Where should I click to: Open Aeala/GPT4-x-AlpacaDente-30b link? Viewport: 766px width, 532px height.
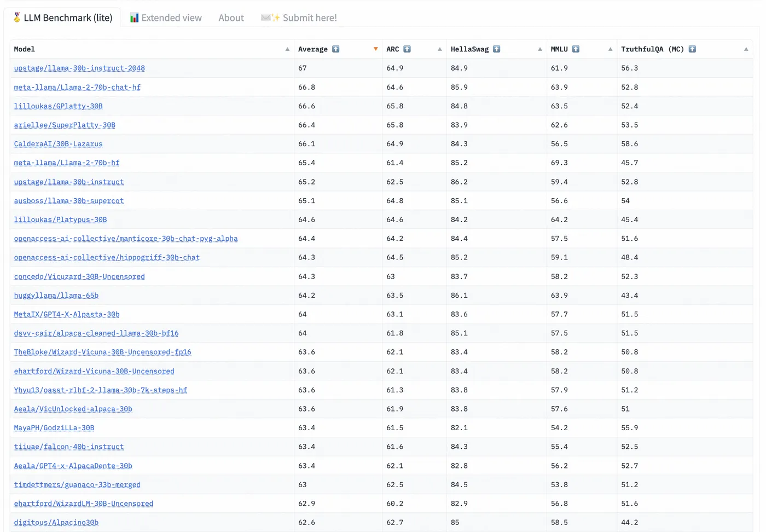[73, 466]
